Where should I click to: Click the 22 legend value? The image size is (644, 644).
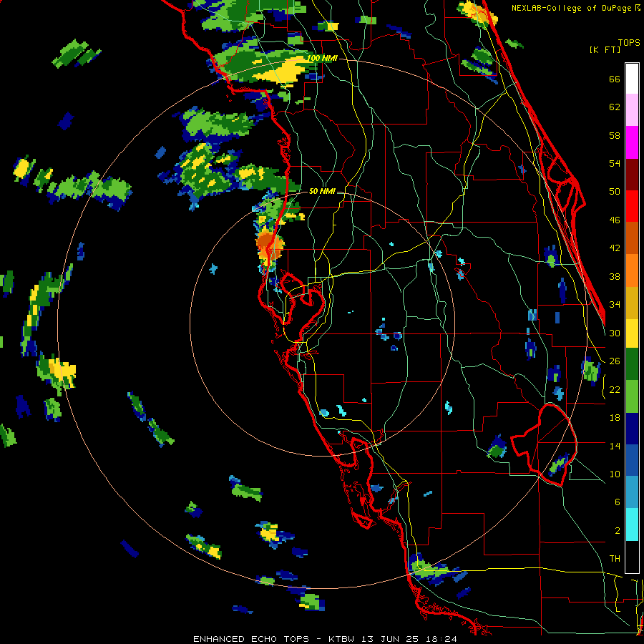coord(615,389)
